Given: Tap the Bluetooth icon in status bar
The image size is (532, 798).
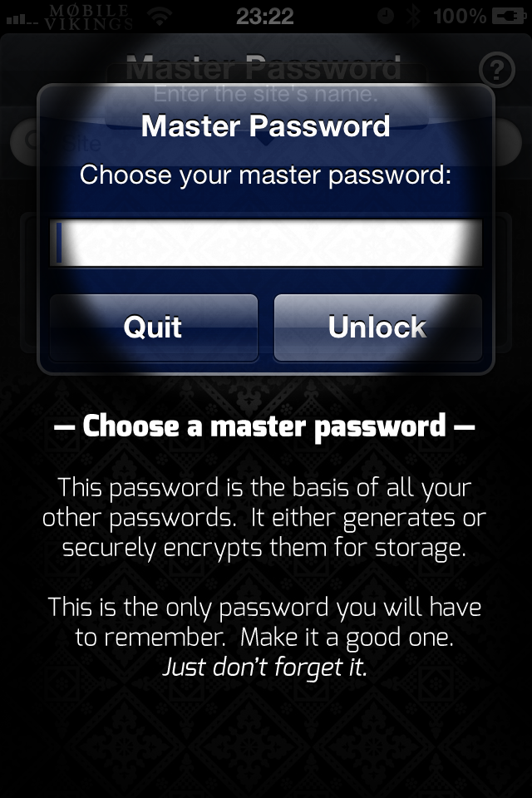Looking at the screenshot, I should (x=413, y=17).
